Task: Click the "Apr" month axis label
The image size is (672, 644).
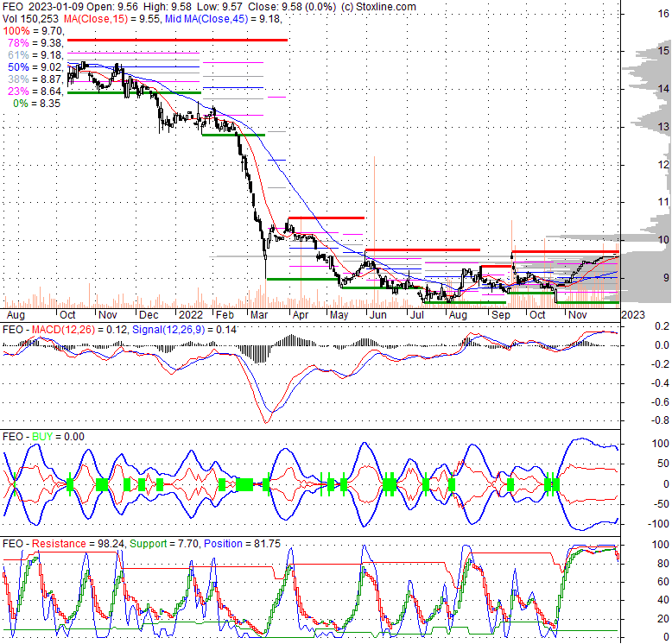Action: 301,315
